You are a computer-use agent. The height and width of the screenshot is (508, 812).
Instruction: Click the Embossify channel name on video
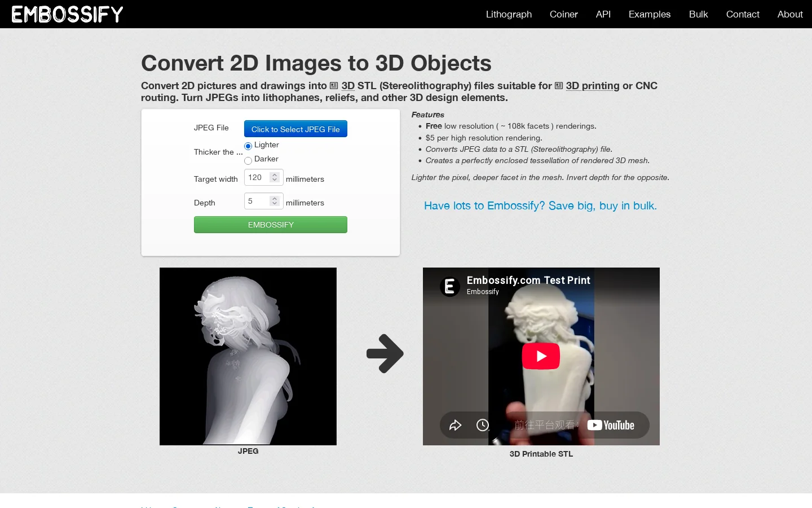(x=483, y=292)
